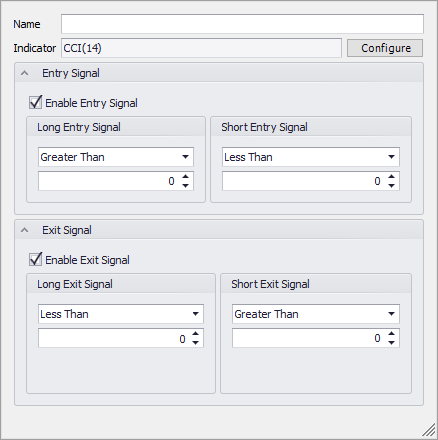Viewport: 438px width, 440px height.
Task: Click into the Name text field
Action: coord(242,24)
